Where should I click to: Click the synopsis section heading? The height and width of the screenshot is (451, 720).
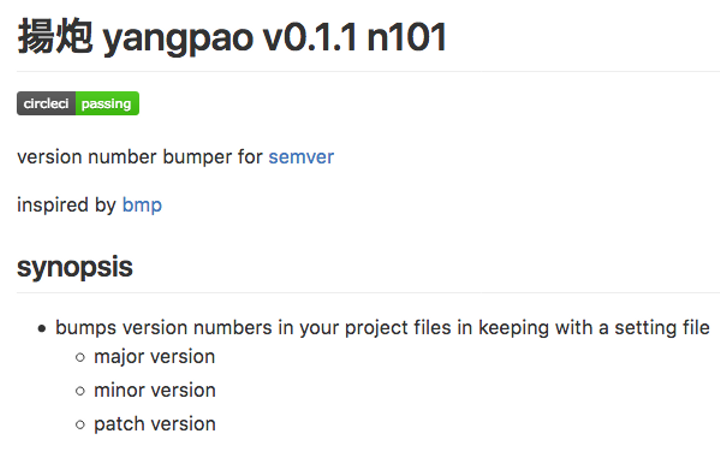tap(75, 267)
